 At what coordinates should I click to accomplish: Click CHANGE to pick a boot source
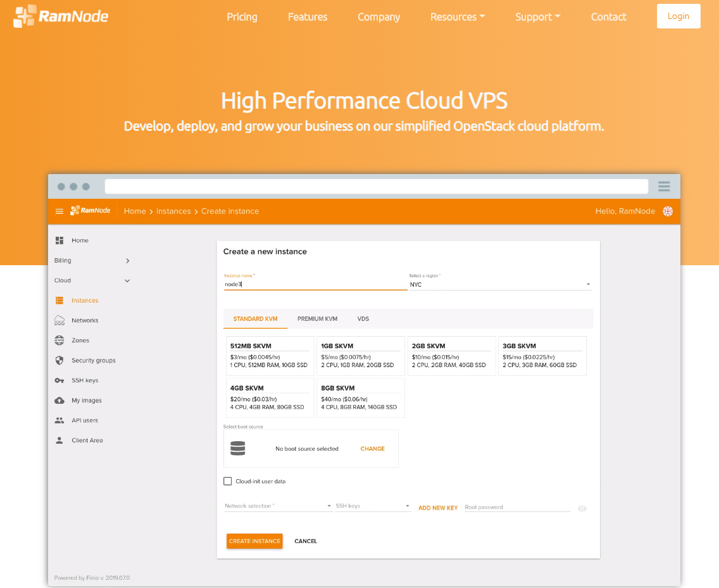click(x=372, y=448)
